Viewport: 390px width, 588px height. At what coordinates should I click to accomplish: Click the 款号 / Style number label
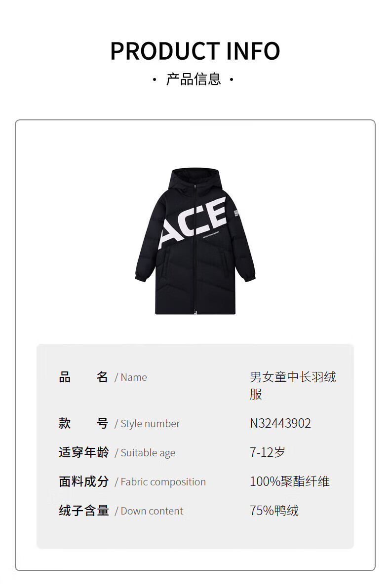(x=119, y=423)
